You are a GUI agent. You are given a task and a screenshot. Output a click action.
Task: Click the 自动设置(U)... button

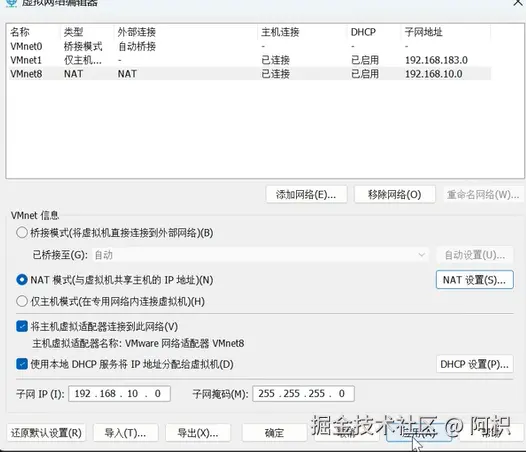pos(475,255)
